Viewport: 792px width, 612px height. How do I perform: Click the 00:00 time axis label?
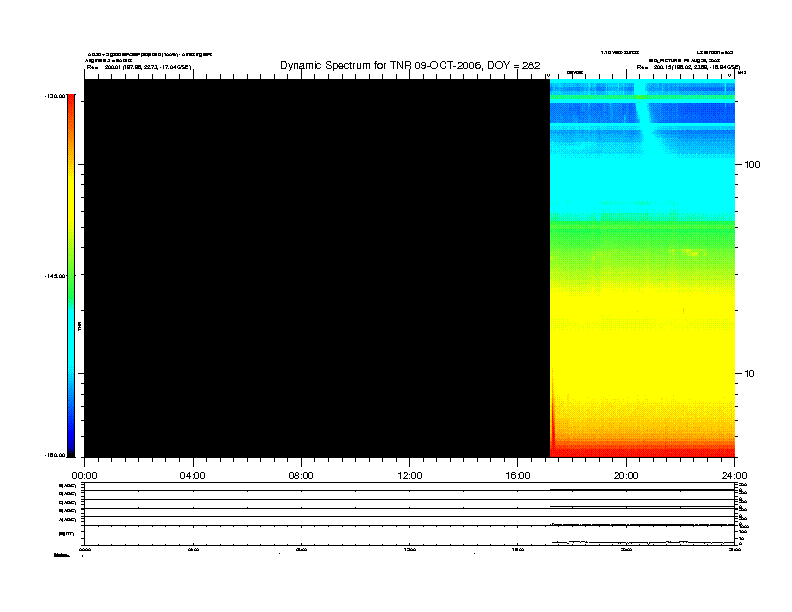pyautogui.click(x=84, y=476)
